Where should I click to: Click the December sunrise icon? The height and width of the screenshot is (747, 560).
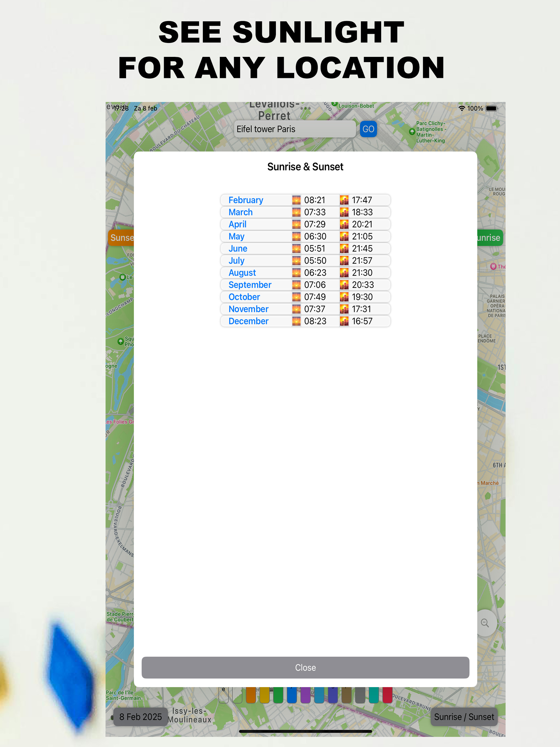296,321
